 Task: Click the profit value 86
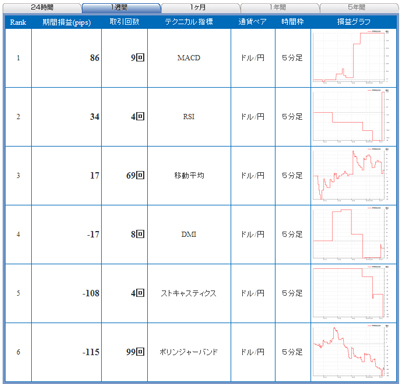point(95,58)
